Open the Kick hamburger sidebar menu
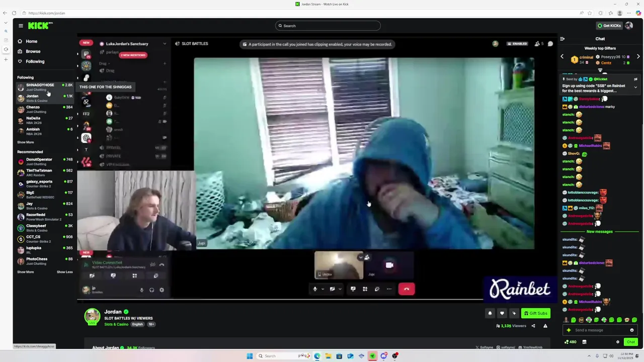This screenshot has width=644, height=362. (x=21, y=26)
